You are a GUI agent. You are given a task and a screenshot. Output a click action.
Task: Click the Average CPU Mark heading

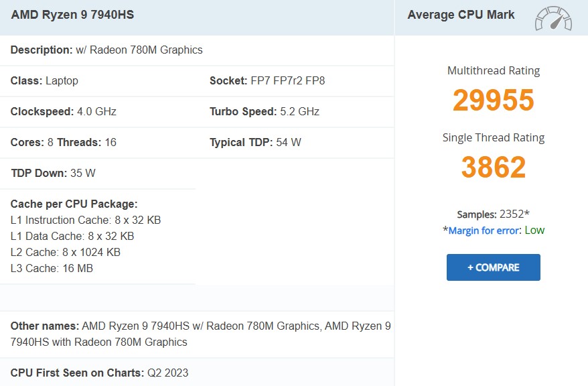pyautogui.click(x=461, y=15)
